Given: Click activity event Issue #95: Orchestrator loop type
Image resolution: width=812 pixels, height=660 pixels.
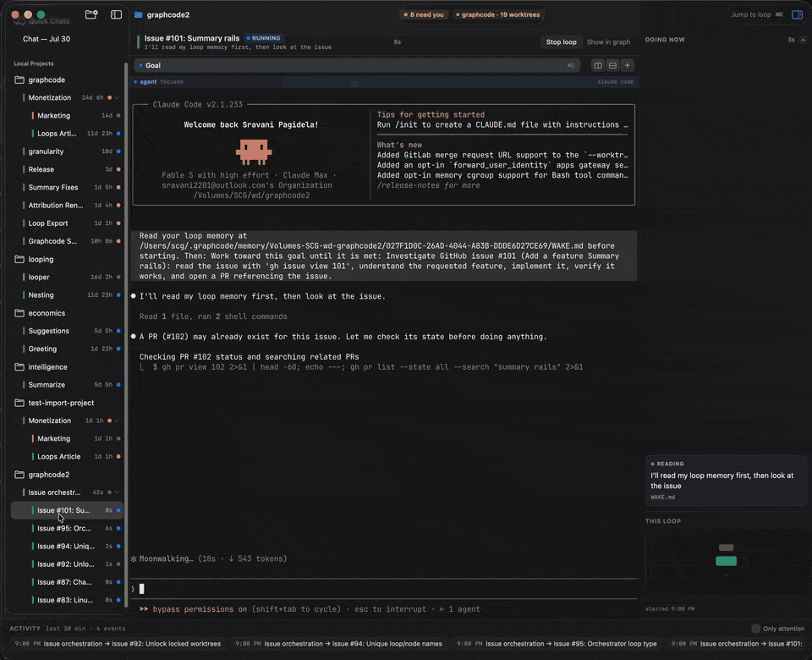Looking at the screenshot, I should tap(557, 643).
